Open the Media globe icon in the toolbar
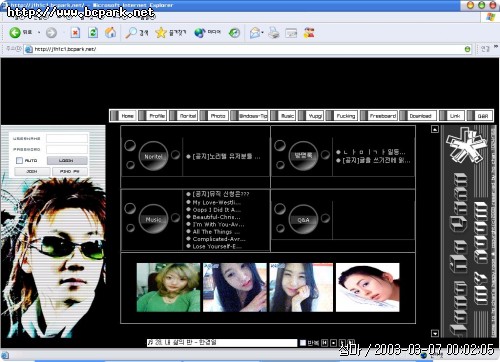The image size is (500, 362). [199, 32]
